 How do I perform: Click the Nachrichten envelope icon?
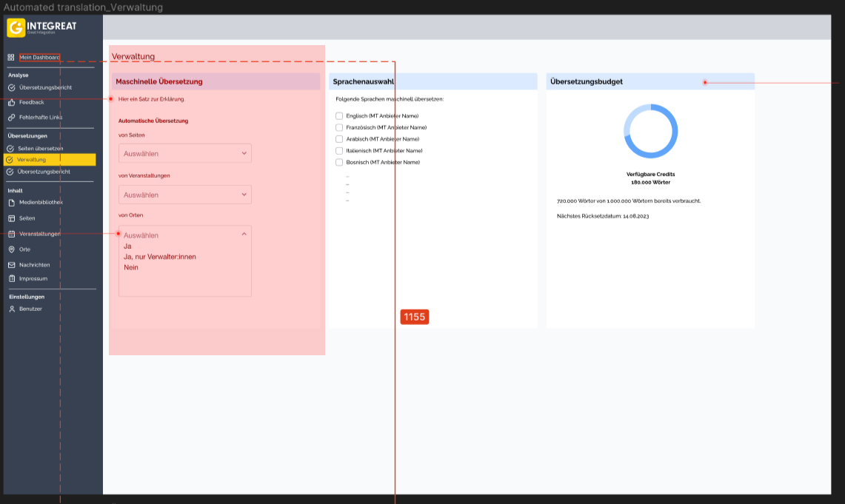[x=11, y=265]
